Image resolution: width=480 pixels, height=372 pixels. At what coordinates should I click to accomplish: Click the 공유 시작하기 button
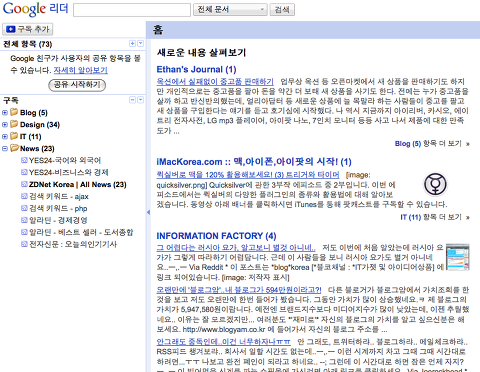[77, 85]
